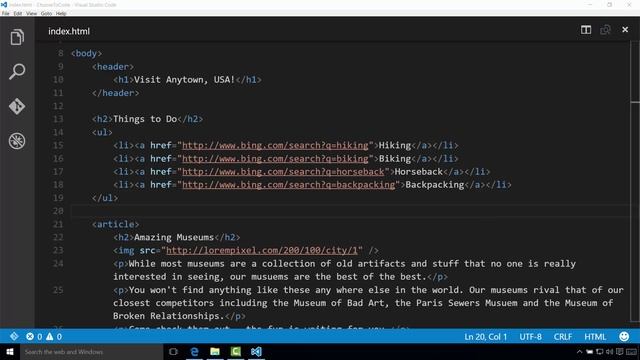This screenshot has height=360, width=640.
Task: Select the index.html editor title
Action: point(69,31)
